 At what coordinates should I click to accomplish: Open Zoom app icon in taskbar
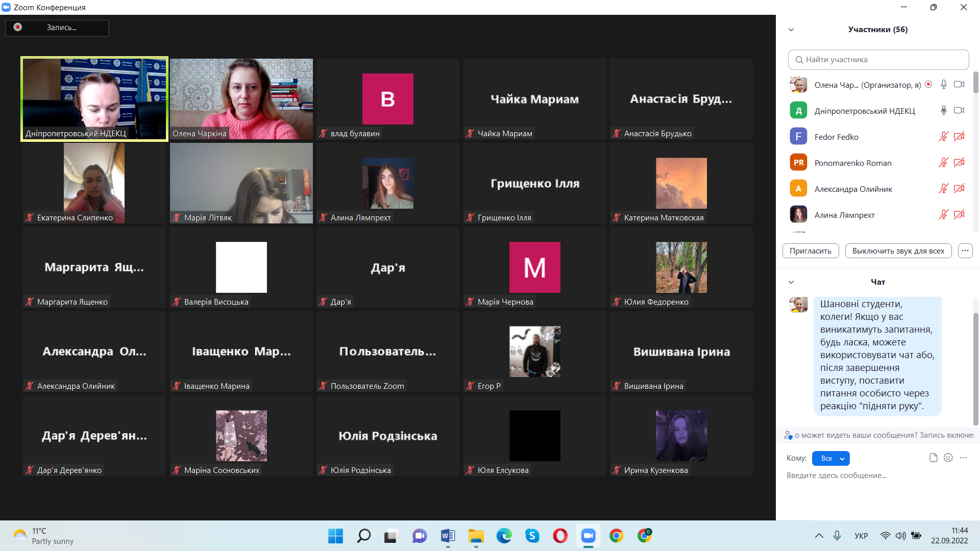[589, 536]
